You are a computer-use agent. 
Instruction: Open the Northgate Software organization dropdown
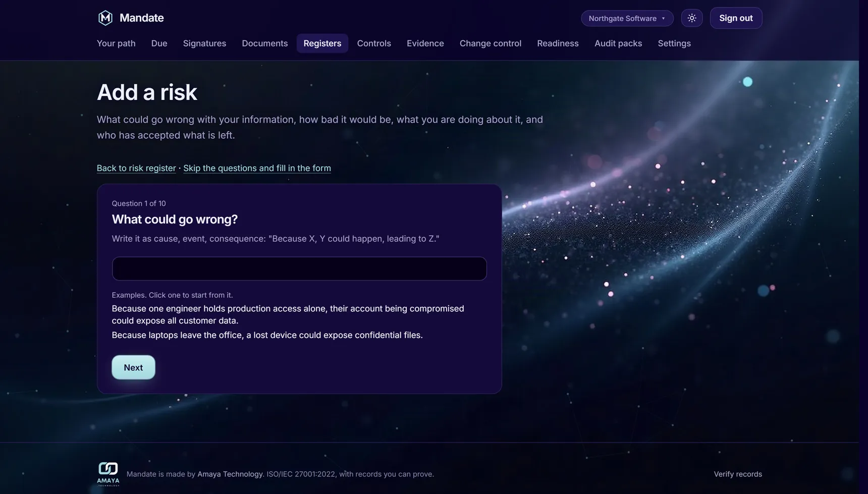point(627,18)
